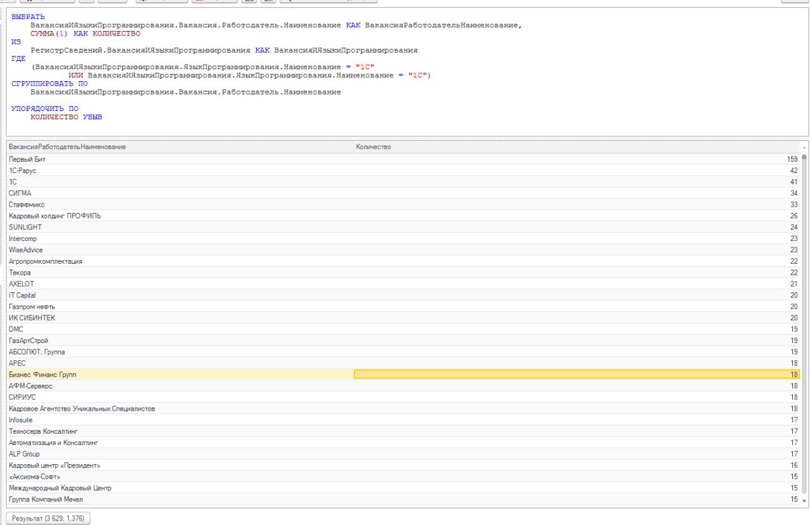Select the АРЕС row

[403, 363]
